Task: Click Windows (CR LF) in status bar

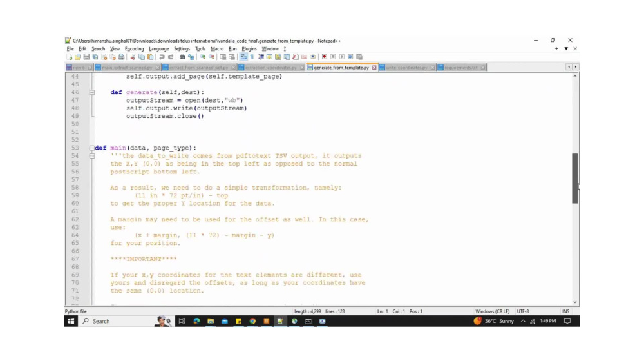Action: (x=492, y=311)
